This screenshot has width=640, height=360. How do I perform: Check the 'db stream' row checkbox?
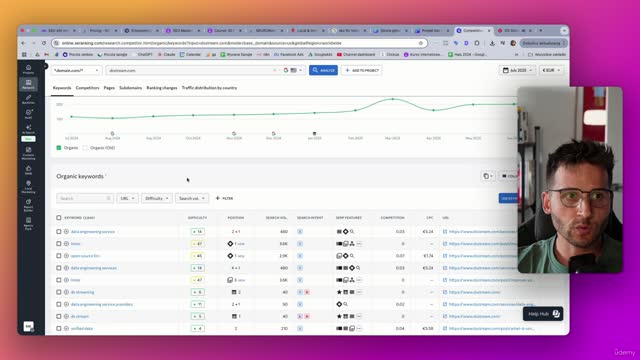(x=59, y=316)
